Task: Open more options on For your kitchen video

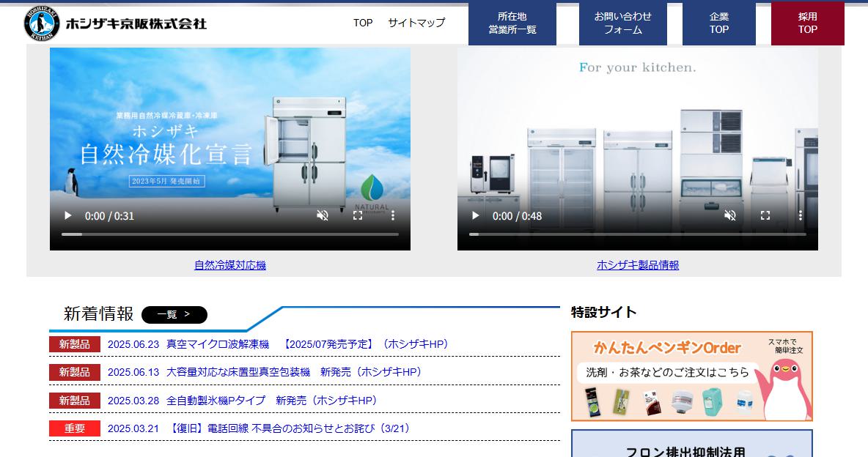Action: [x=801, y=216]
